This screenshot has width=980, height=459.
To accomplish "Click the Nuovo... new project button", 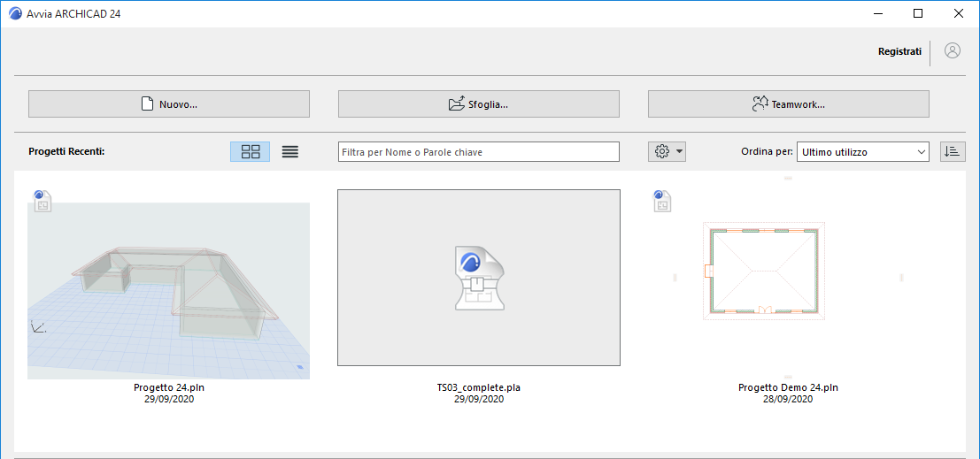I will click(x=169, y=104).
